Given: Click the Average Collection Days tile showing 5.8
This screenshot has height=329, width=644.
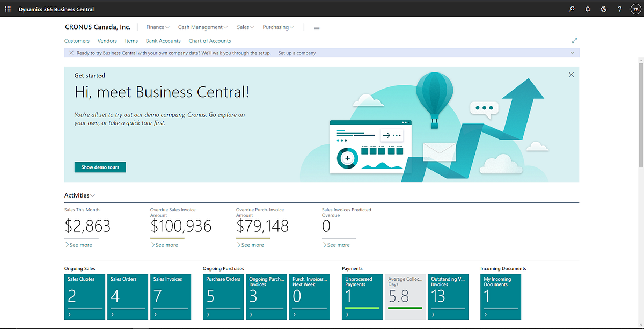Looking at the screenshot, I should click(x=405, y=297).
